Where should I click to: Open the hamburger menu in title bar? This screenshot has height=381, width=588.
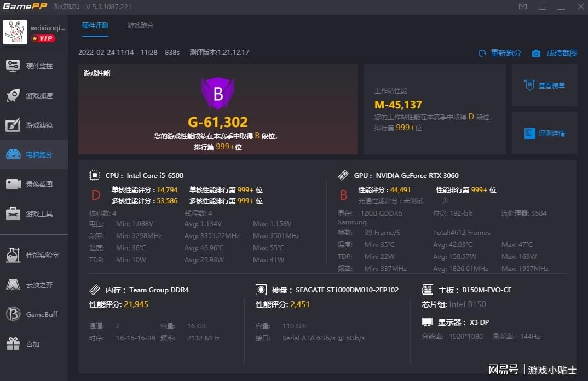tap(542, 7)
